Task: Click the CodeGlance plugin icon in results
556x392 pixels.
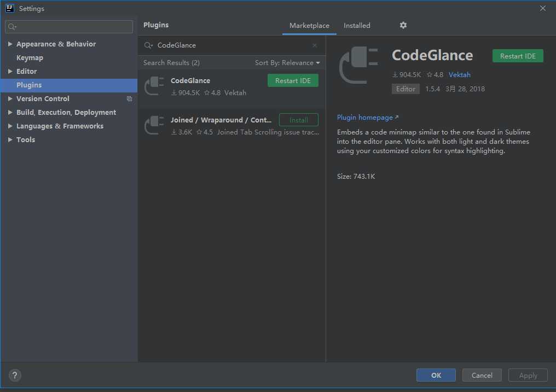Action: 154,86
